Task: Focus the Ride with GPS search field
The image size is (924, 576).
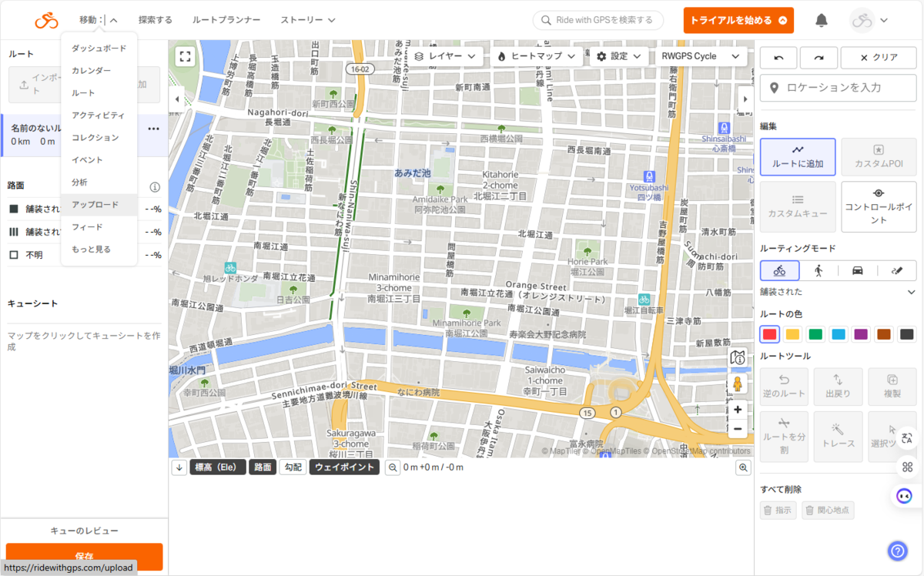Action: pyautogui.click(x=598, y=20)
